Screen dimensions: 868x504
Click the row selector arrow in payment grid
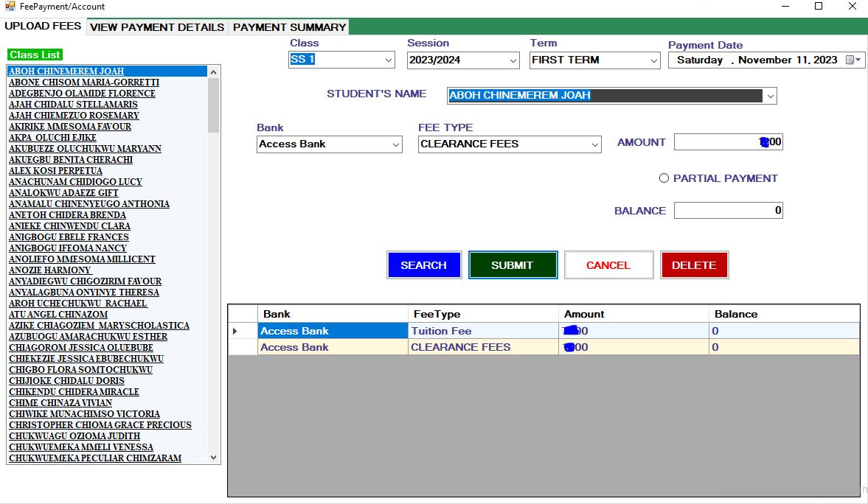click(x=235, y=332)
